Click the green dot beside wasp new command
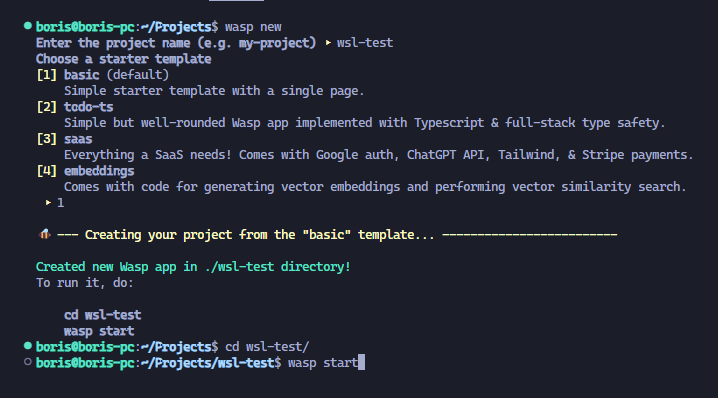Viewport: 718px width, 398px height. point(28,26)
